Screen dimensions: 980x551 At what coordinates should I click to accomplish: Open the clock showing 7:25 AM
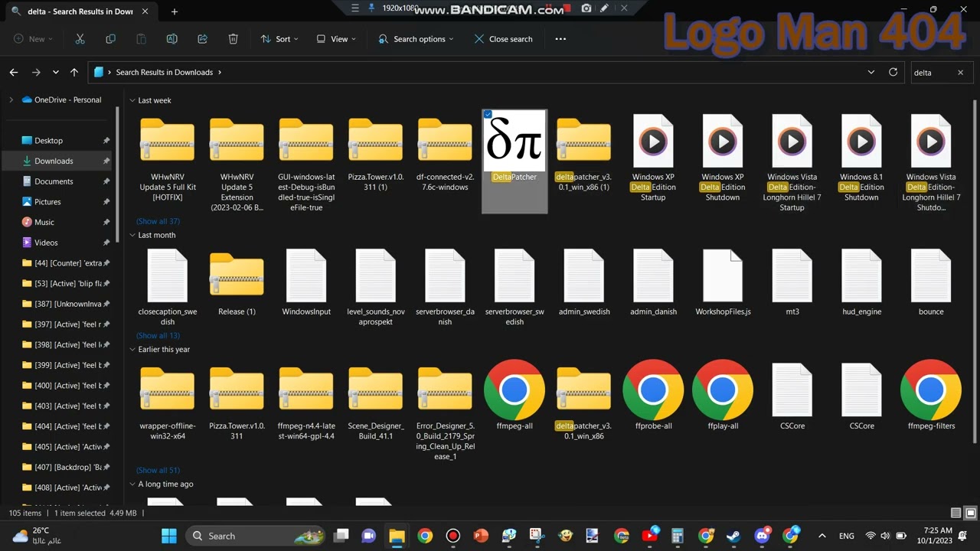[x=938, y=536]
